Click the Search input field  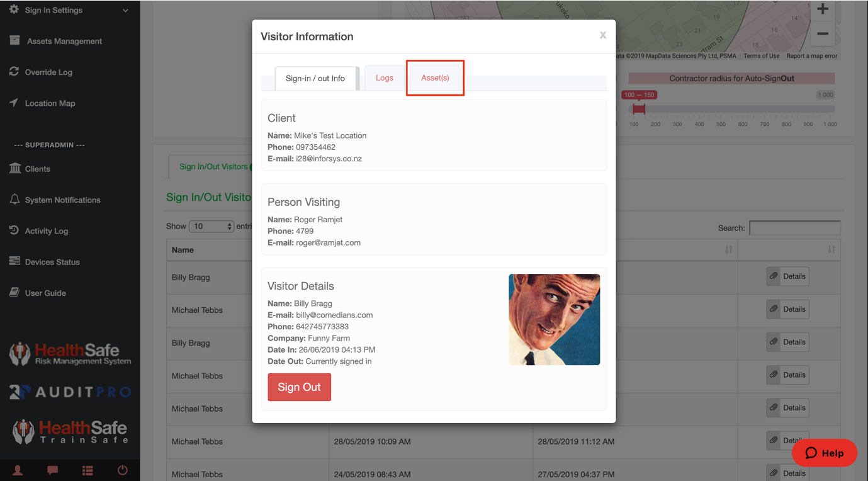pyautogui.click(x=794, y=228)
